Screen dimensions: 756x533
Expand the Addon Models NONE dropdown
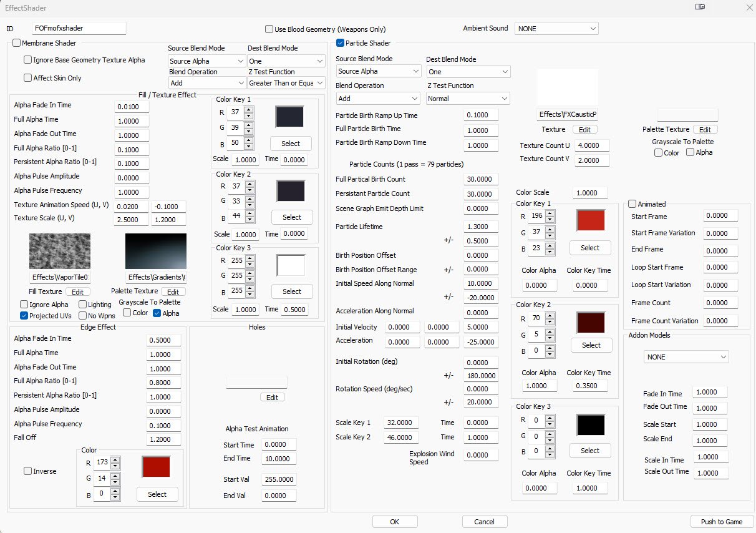pyautogui.click(x=686, y=357)
